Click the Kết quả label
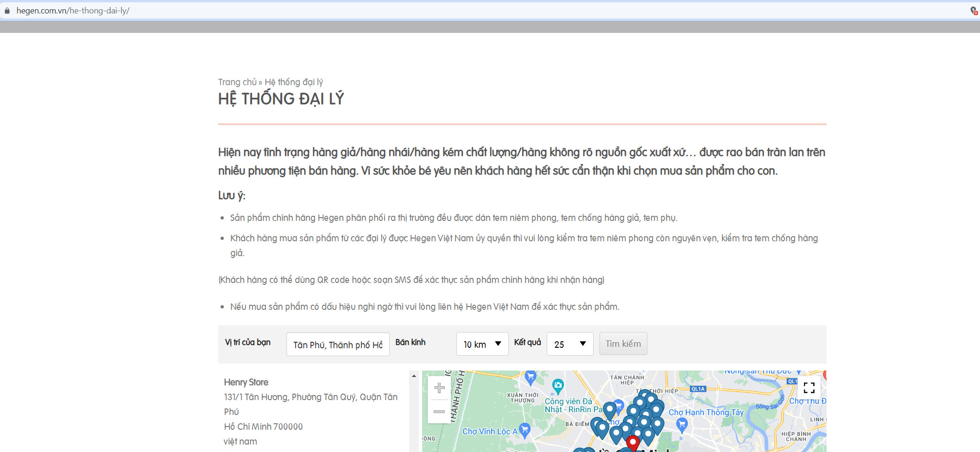This screenshot has width=980, height=452. (x=528, y=342)
